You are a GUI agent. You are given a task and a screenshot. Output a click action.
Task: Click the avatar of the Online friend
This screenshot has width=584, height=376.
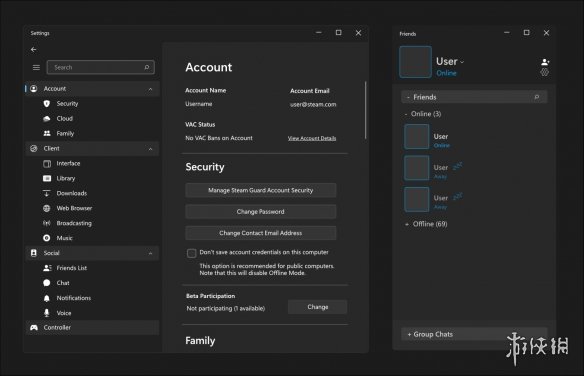point(416,137)
